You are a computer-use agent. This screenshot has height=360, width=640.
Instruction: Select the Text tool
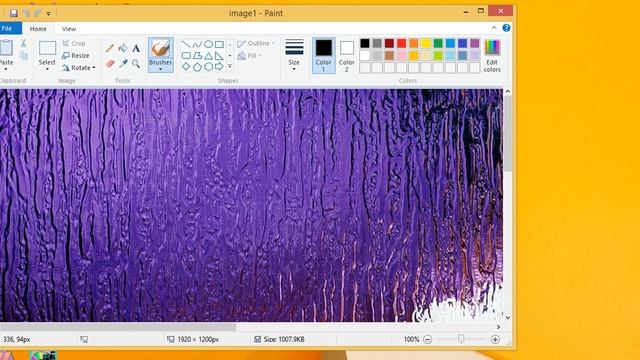(136, 48)
